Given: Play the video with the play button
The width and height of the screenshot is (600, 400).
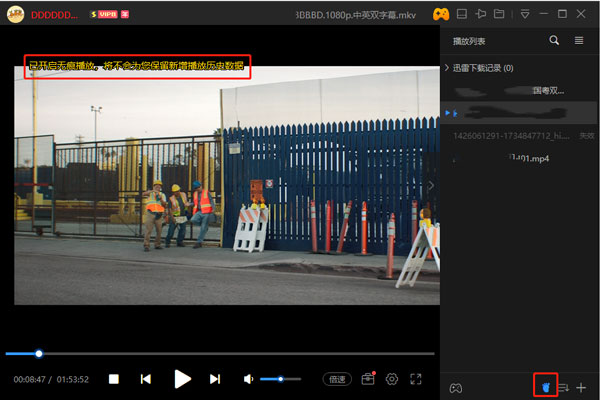Looking at the screenshot, I should pyautogui.click(x=182, y=379).
